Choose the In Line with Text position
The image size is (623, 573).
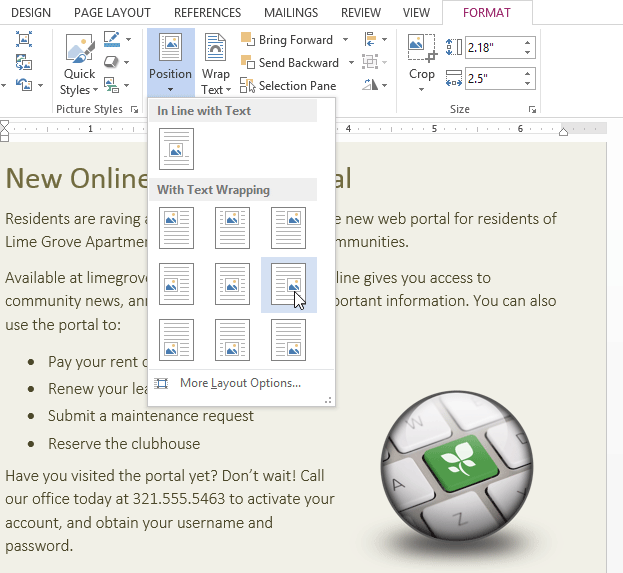176,149
